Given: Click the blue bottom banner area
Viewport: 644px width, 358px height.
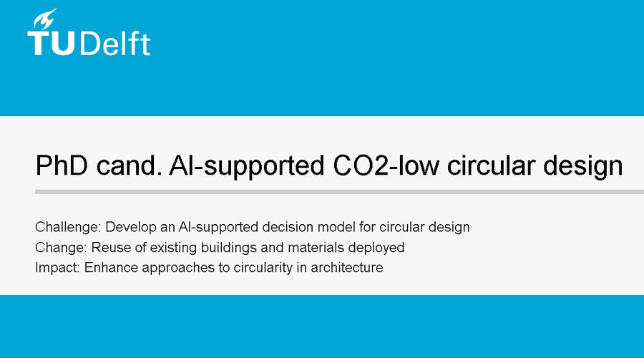Looking at the screenshot, I should click(322, 326).
